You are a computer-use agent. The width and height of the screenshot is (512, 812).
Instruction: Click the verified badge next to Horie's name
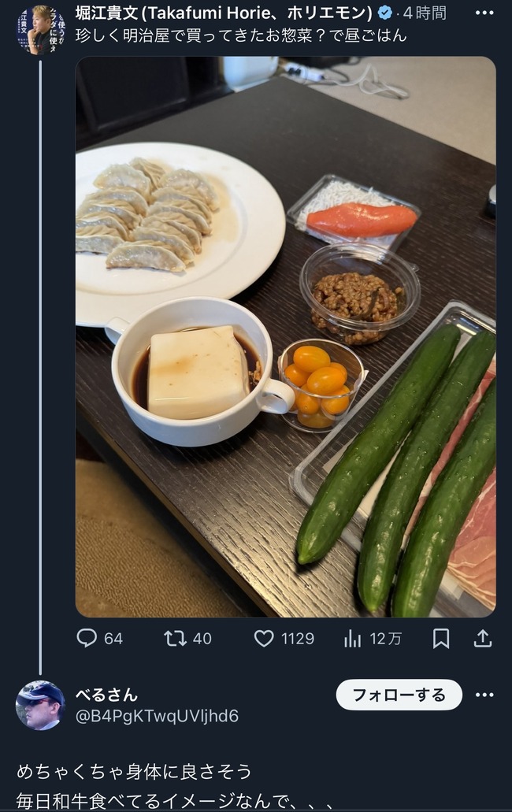pyautogui.click(x=385, y=13)
